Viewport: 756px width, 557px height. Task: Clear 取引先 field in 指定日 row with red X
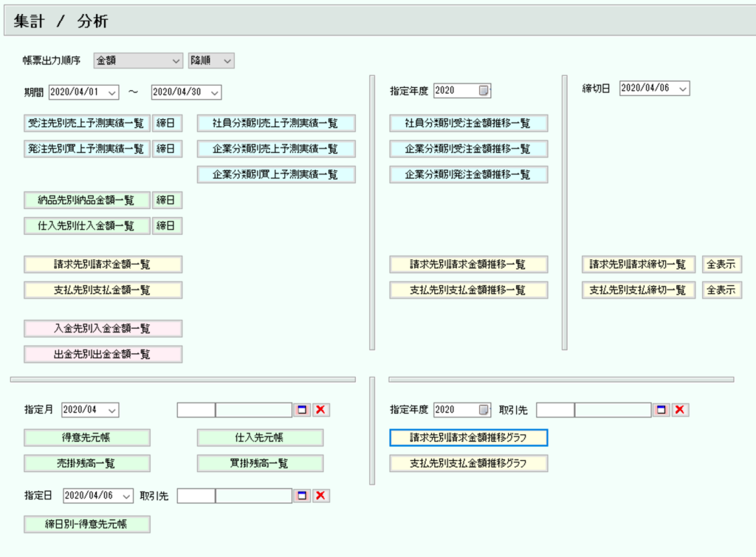tap(320, 496)
